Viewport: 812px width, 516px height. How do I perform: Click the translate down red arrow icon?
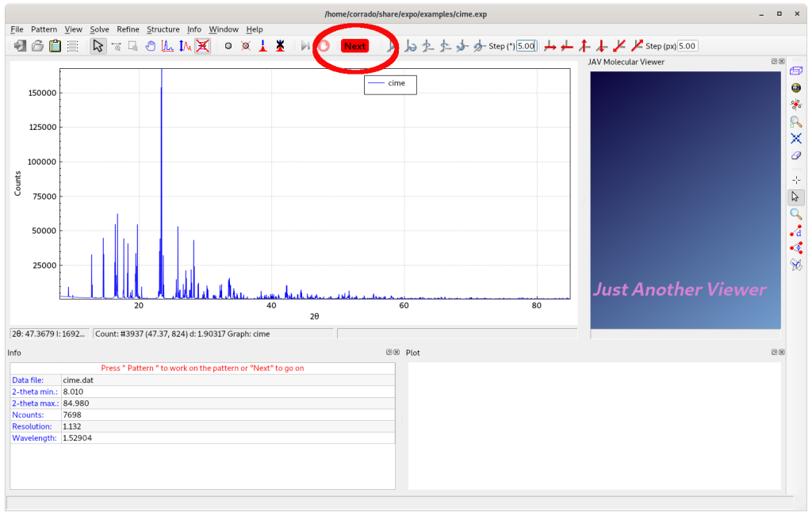601,46
